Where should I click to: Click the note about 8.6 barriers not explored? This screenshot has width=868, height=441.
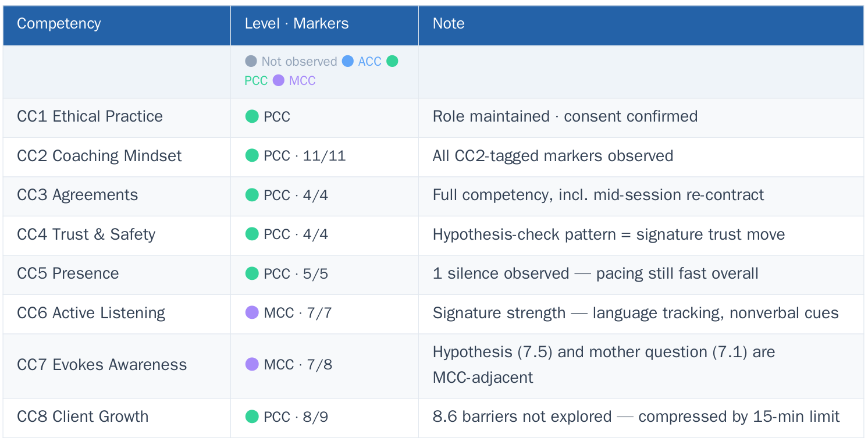click(x=636, y=417)
